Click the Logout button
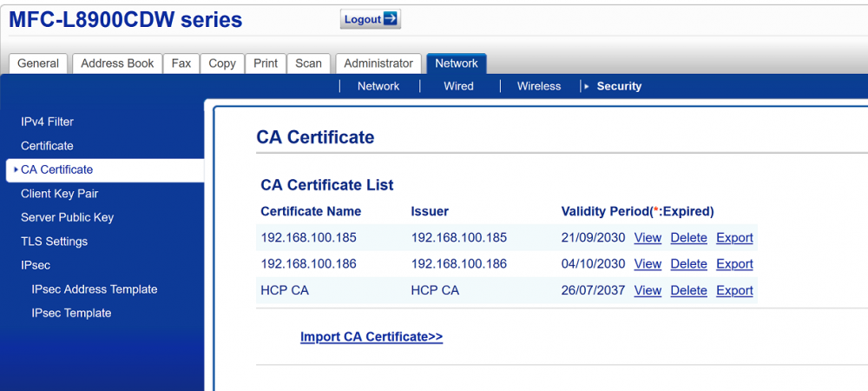This screenshot has height=391, width=868. pyautogui.click(x=370, y=19)
